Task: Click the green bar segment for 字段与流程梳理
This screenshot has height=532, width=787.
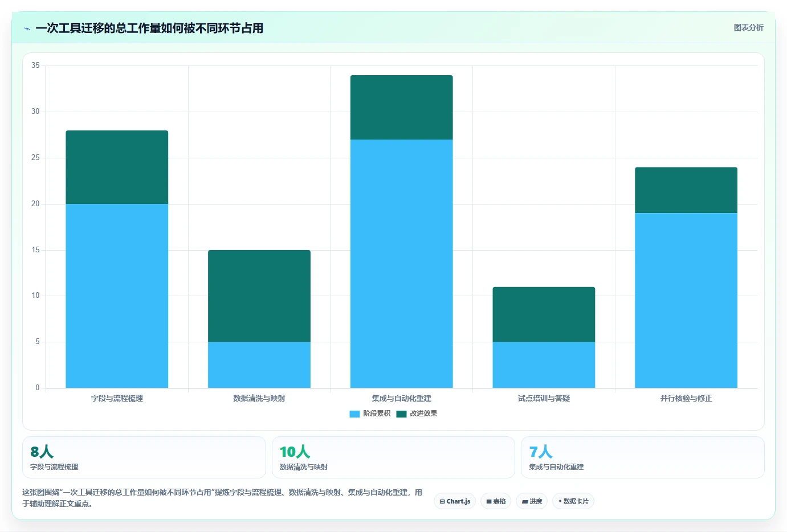Action: pyautogui.click(x=117, y=167)
